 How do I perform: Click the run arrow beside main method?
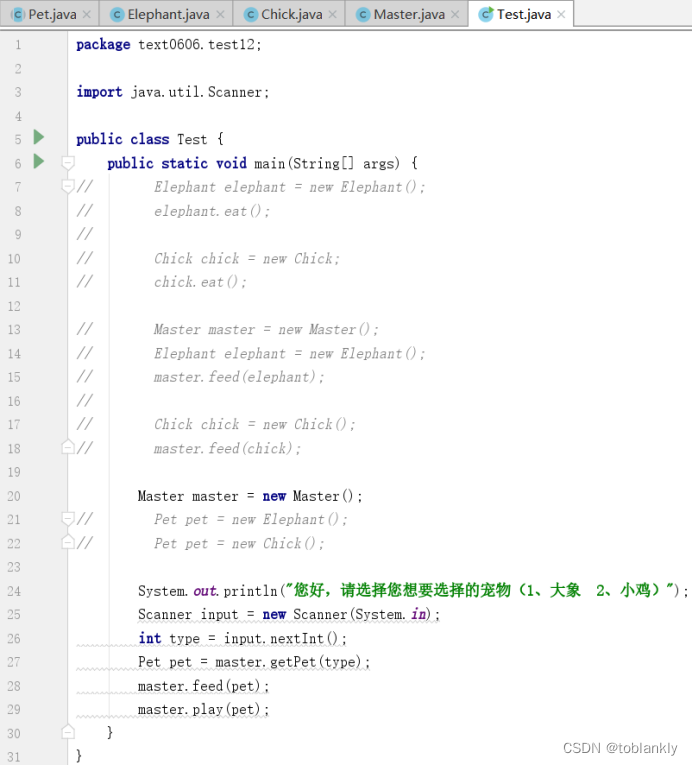[39, 161]
